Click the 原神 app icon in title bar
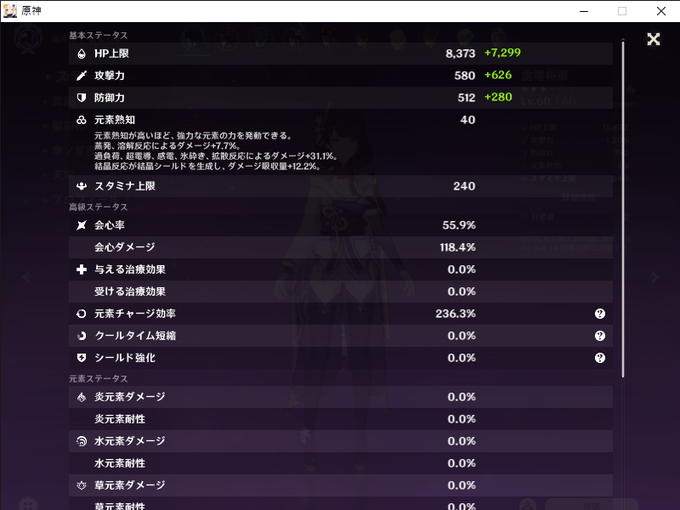The image size is (680, 510). pyautogui.click(x=10, y=11)
